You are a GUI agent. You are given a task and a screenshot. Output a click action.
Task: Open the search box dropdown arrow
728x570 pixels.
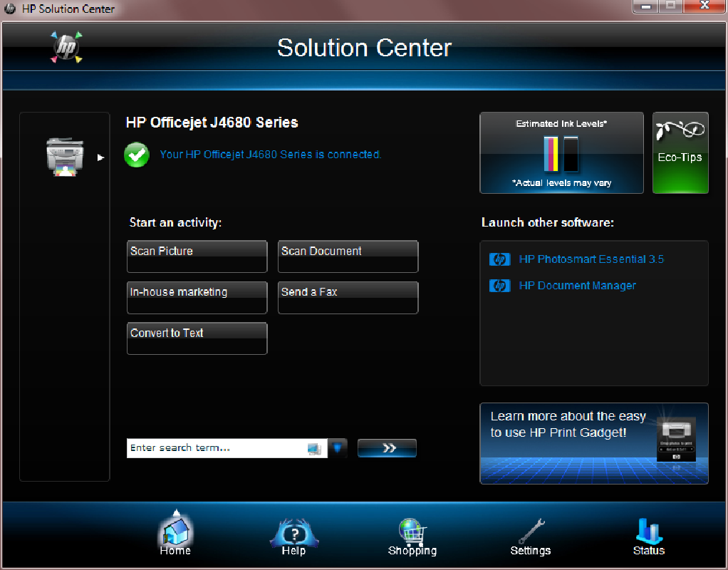(x=338, y=448)
